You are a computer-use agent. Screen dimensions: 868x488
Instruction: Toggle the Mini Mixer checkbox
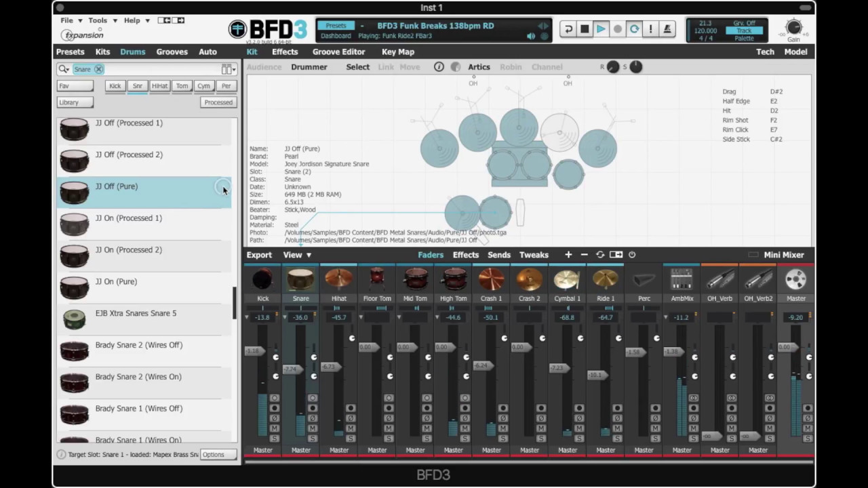(753, 255)
